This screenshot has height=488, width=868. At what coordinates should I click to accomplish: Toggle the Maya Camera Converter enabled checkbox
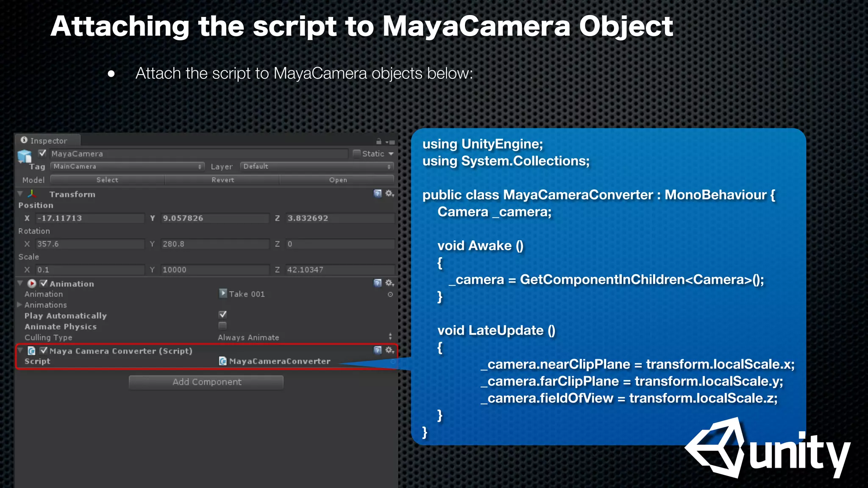point(44,350)
